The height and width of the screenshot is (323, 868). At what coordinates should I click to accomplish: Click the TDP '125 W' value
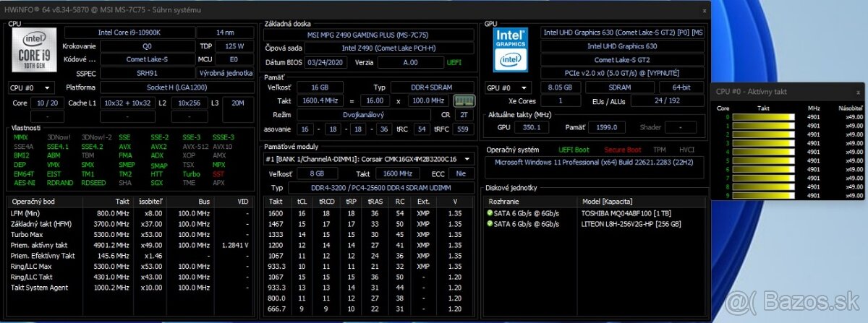235,46
